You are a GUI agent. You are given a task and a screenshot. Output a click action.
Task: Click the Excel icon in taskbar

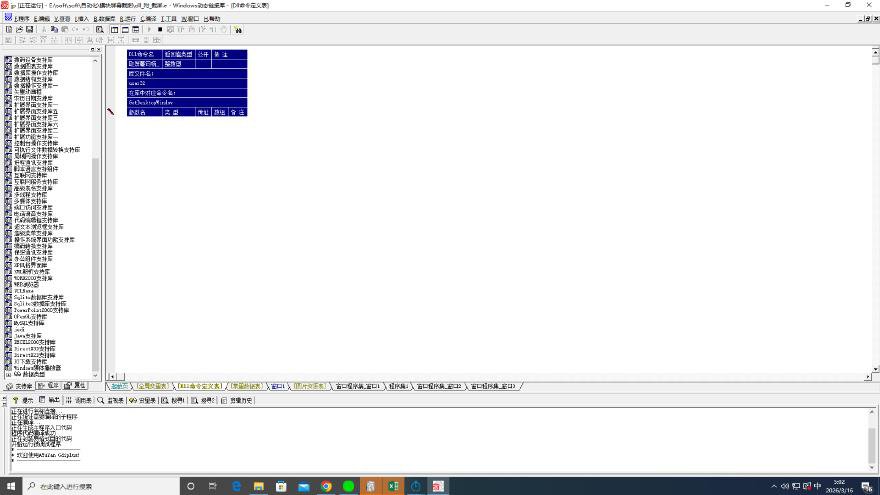[392, 486]
